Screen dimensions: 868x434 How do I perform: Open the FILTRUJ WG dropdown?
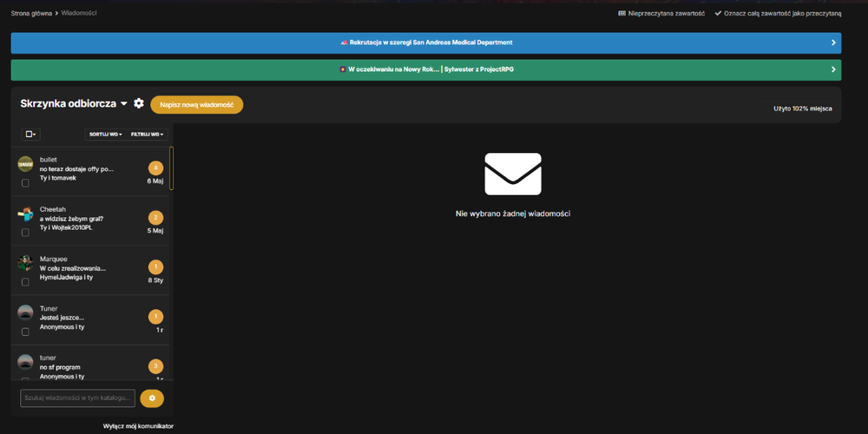tap(148, 135)
